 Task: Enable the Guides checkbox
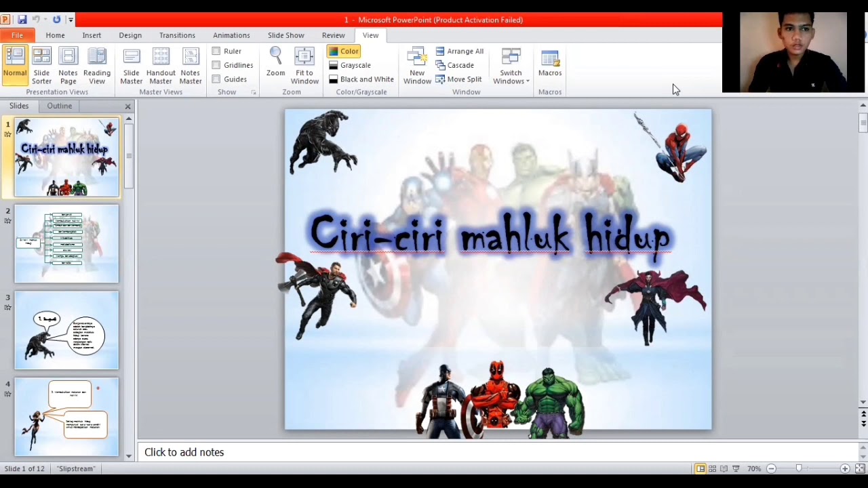click(x=216, y=79)
